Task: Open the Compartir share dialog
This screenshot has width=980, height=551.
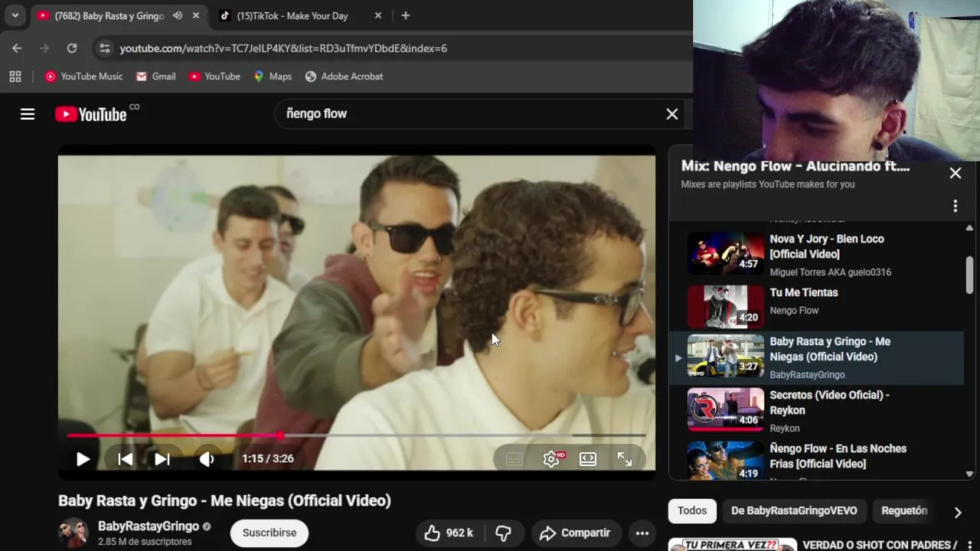Action: click(575, 533)
